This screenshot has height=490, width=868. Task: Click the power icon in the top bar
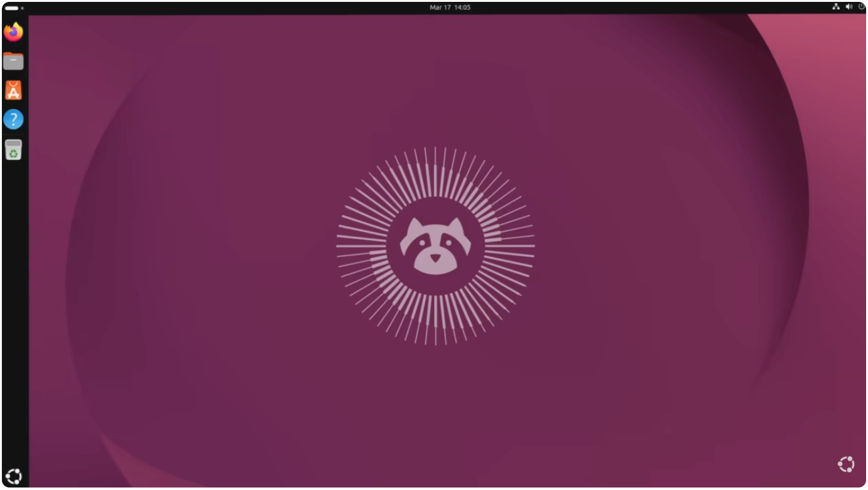click(862, 7)
